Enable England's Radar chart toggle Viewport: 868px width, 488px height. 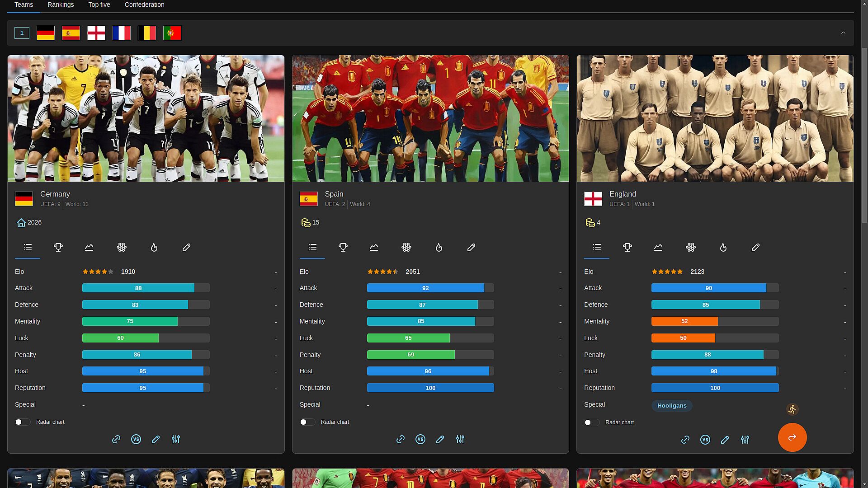[x=591, y=422]
